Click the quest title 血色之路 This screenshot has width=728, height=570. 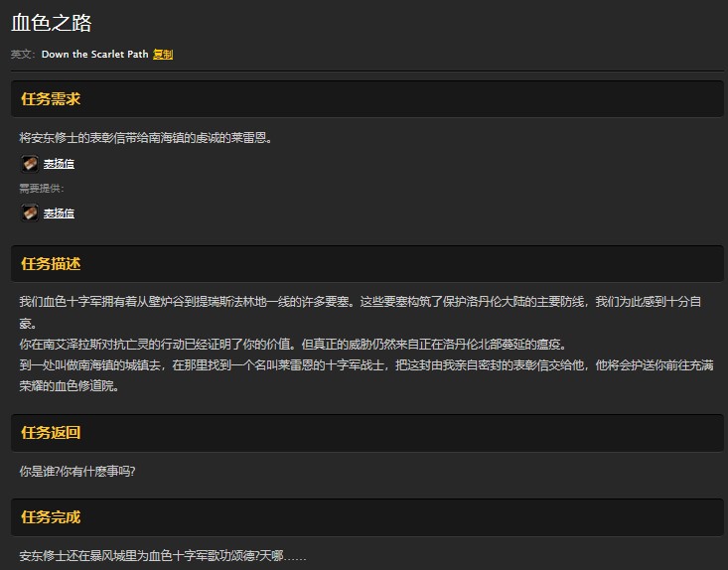[x=52, y=24]
